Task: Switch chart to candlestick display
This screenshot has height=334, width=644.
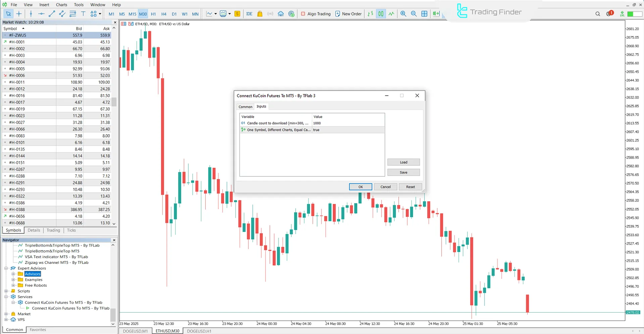Action: [381, 14]
